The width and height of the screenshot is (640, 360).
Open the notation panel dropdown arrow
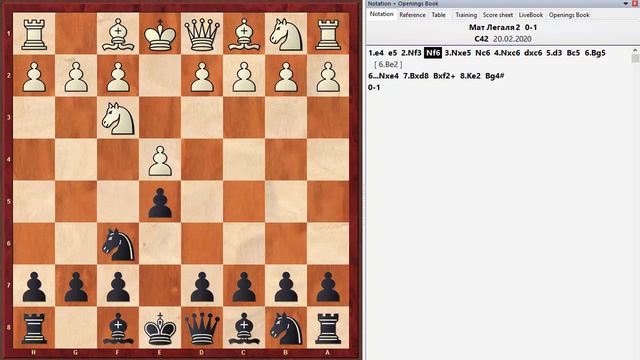626,3
